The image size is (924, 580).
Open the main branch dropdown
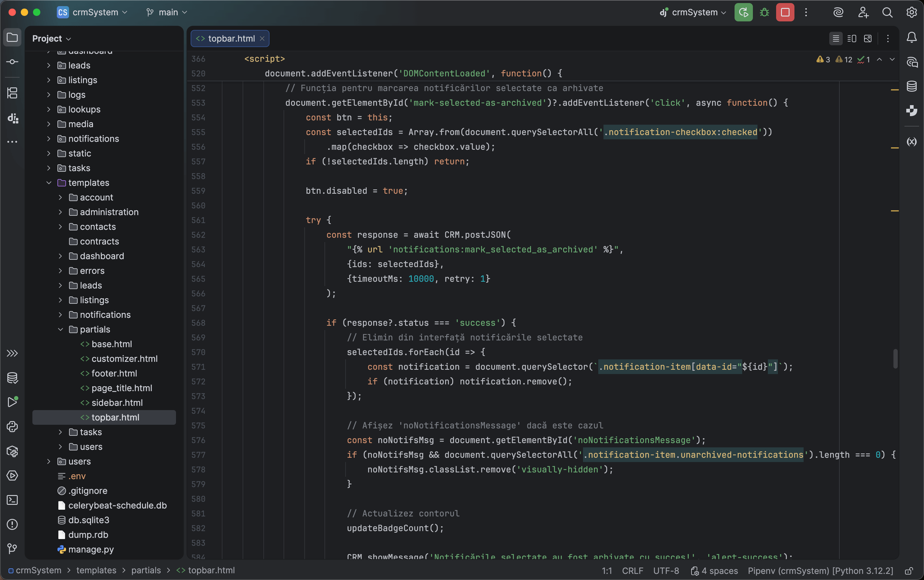pyautogui.click(x=167, y=12)
